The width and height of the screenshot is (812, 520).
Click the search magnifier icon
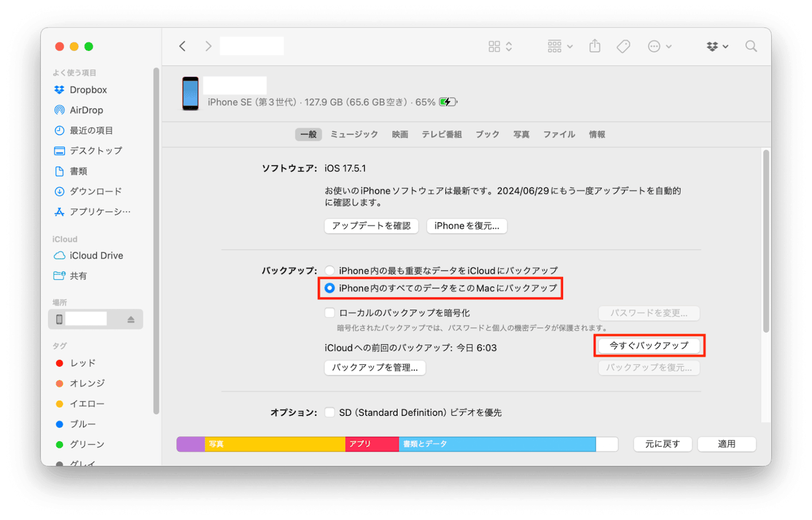click(x=751, y=46)
